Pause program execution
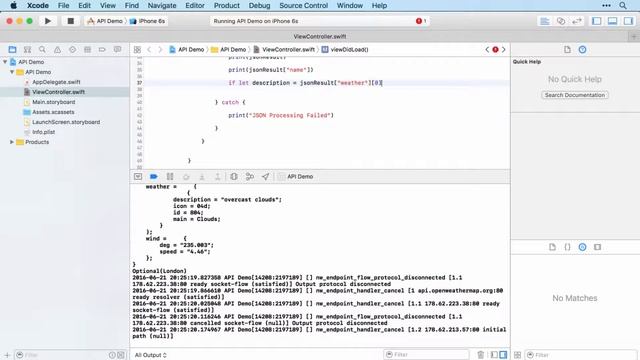Image resolution: width=640 pixels, height=360 pixels. (170, 176)
